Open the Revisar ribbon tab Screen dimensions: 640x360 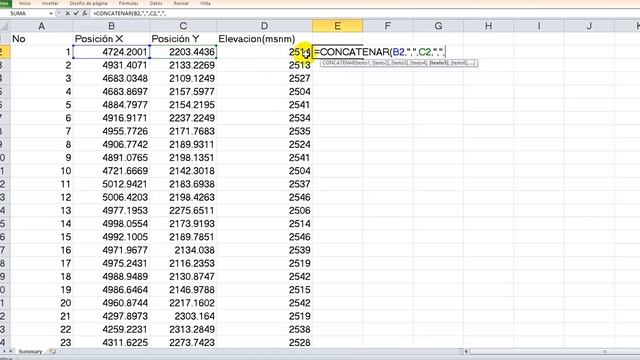click(x=181, y=3)
